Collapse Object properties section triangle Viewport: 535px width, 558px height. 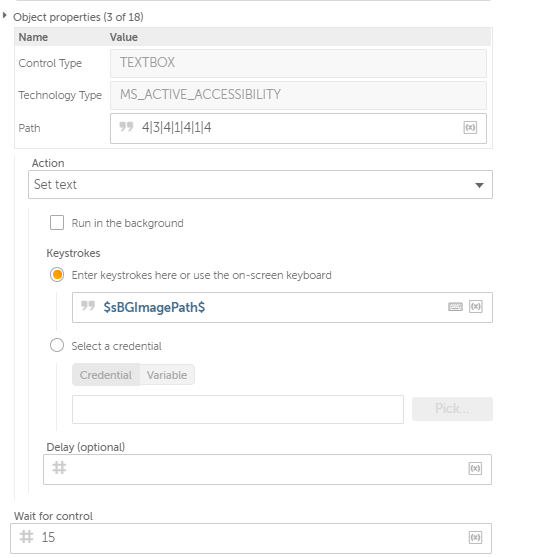click(x=5, y=15)
